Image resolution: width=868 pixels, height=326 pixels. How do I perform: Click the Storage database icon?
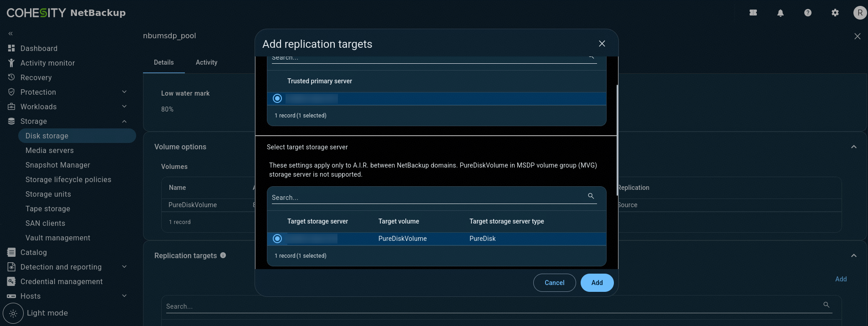11,121
